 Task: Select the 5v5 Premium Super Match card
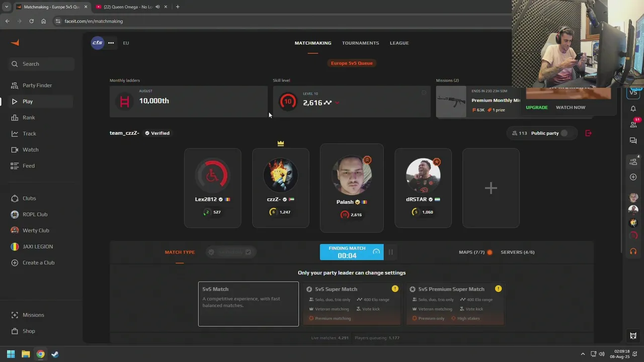(x=455, y=304)
